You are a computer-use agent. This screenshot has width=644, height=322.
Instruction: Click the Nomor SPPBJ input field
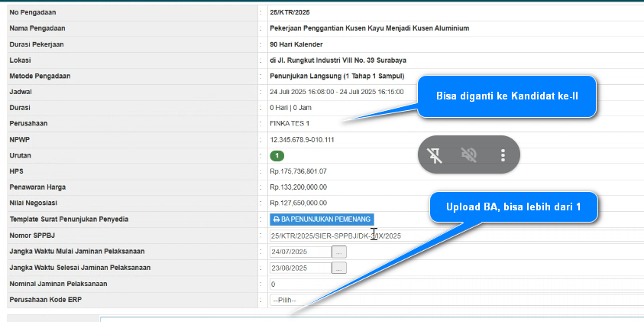click(x=455, y=236)
